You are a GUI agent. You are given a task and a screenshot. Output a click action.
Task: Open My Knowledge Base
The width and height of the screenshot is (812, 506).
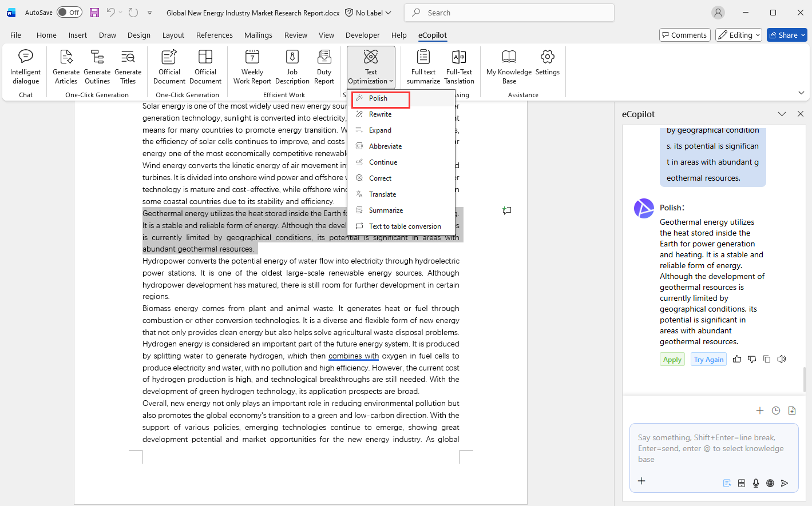coord(509,67)
